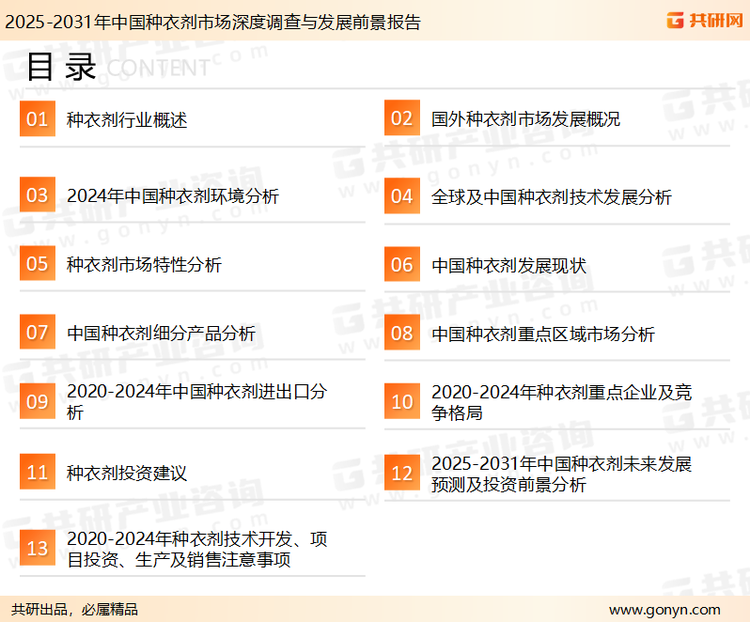Click the orange 01 chapter number box

click(x=37, y=119)
